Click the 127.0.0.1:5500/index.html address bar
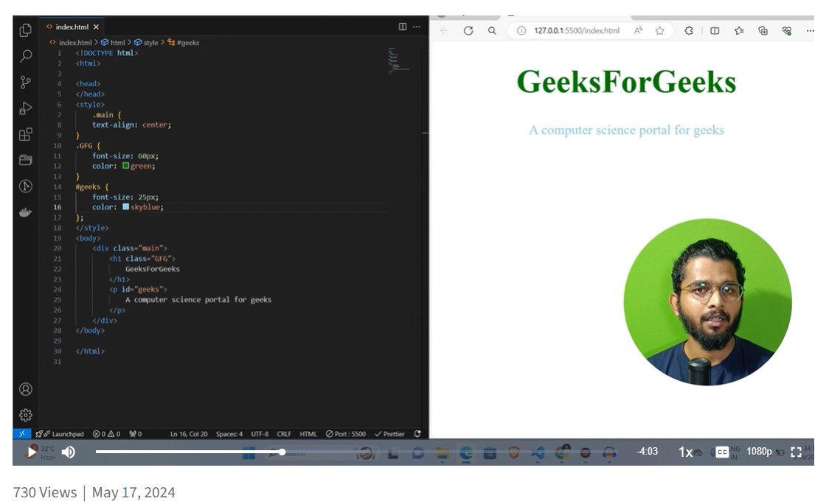 (576, 31)
